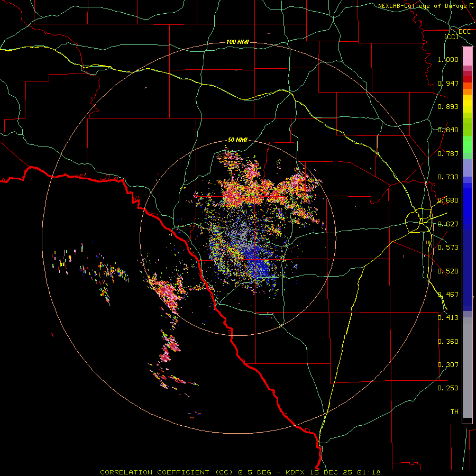The image size is (476, 476).
Task: Click the pink color band on the legend
Action: click(x=467, y=57)
